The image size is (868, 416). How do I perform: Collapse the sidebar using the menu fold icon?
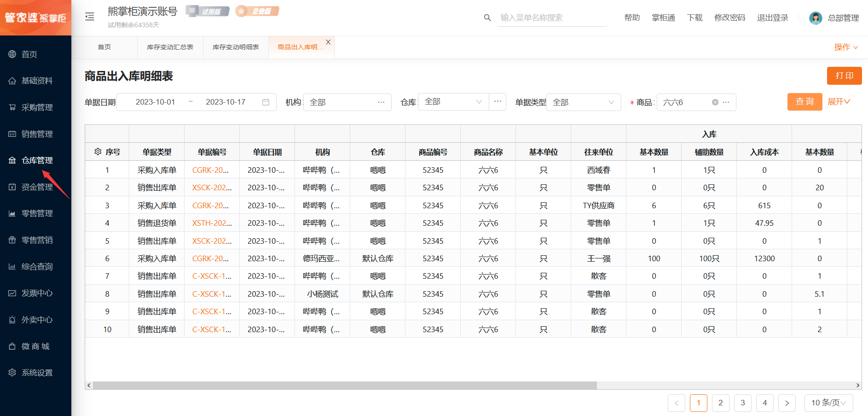pos(90,17)
